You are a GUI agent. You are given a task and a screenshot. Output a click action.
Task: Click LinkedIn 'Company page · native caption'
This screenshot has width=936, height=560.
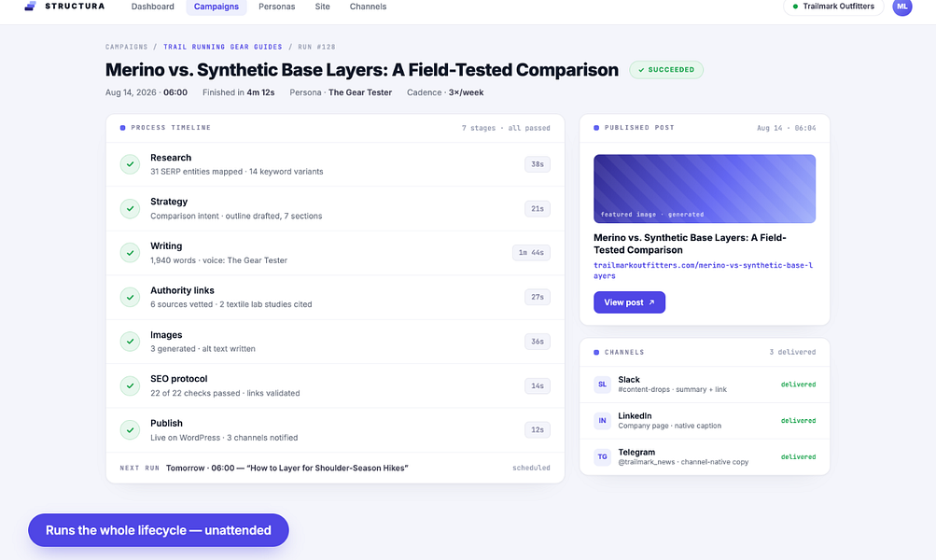(670, 426)
